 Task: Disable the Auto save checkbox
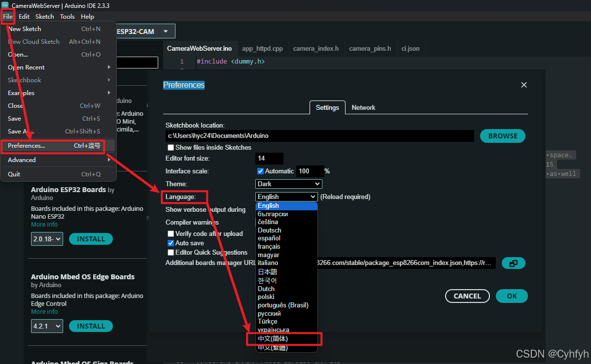point(171,243)
